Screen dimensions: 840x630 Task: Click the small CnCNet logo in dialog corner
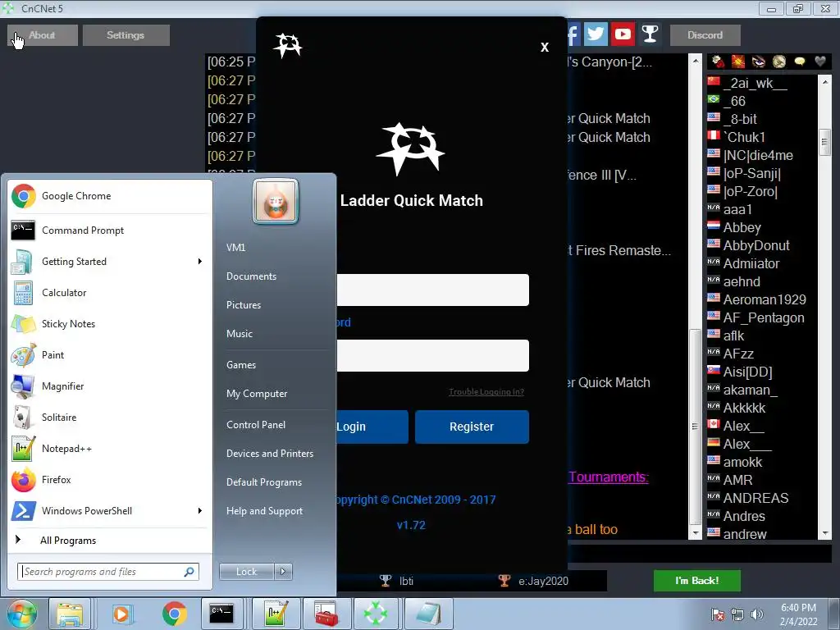(288, 46)
